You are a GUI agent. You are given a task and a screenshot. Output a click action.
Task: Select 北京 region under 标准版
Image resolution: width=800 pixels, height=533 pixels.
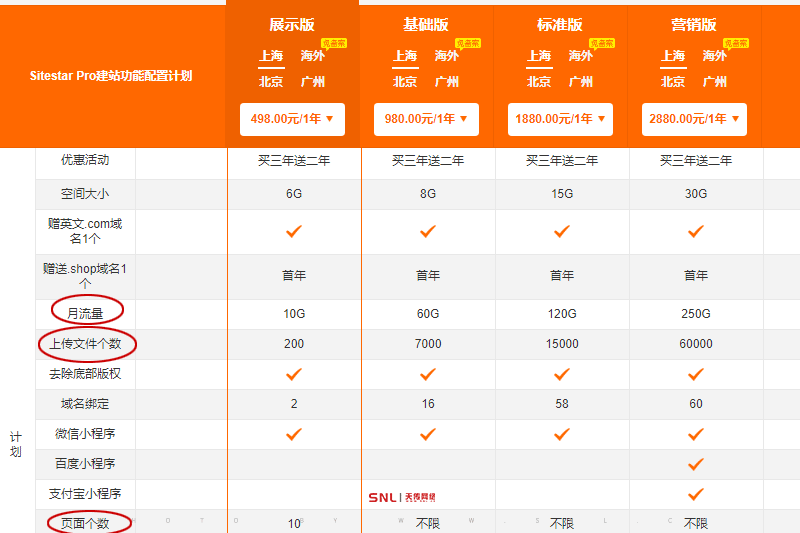[539, 82]
